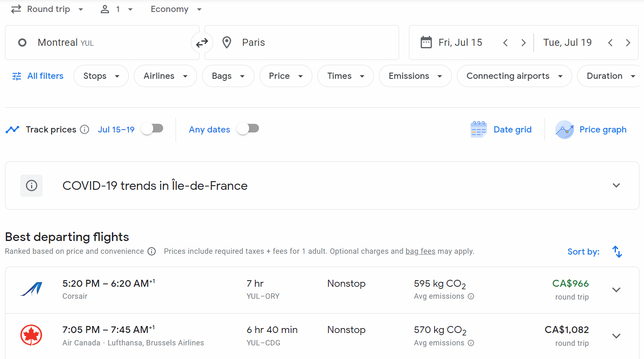Open the Airlines filter menu

coord(165,76)
